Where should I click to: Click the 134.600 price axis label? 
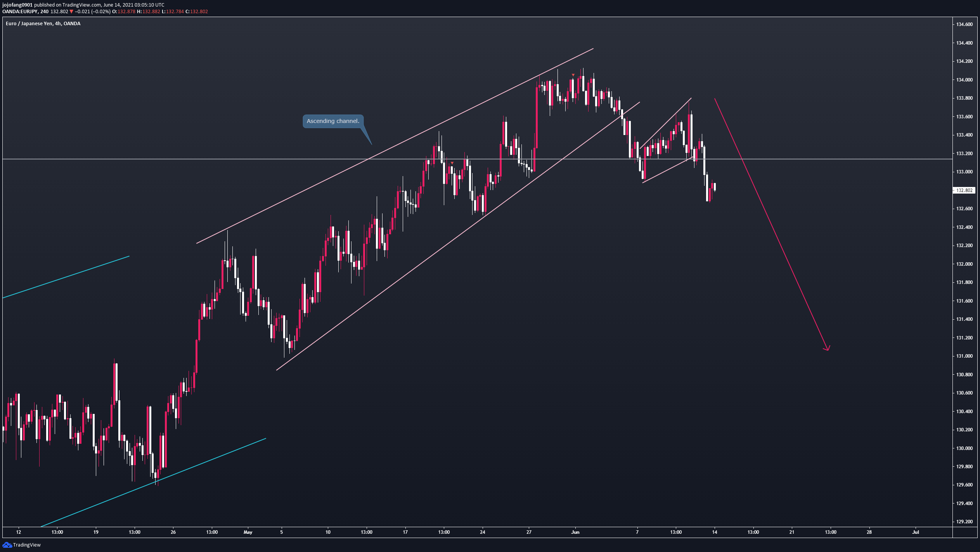point(964,24)
